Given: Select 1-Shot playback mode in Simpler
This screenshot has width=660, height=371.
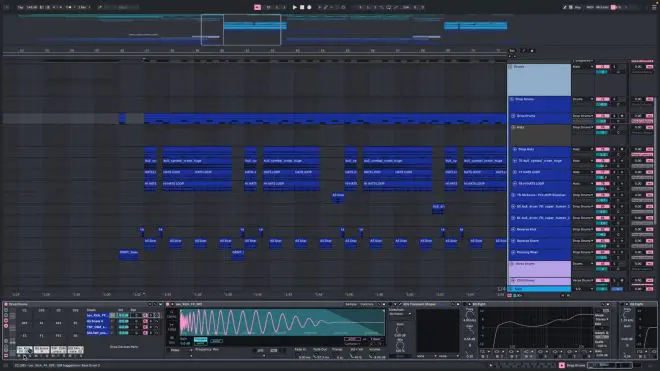Looking at the screenshot, I should coord(171,326).
